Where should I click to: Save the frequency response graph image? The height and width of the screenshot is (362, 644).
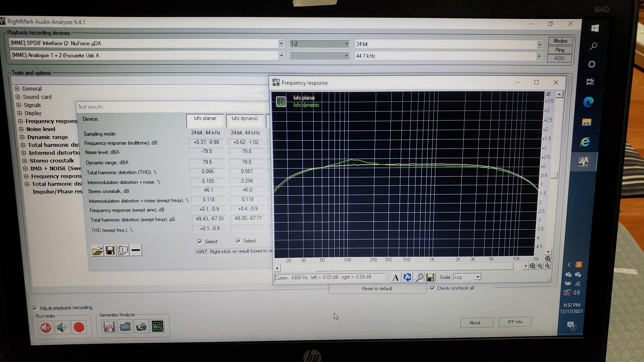[x=430, y=277]
